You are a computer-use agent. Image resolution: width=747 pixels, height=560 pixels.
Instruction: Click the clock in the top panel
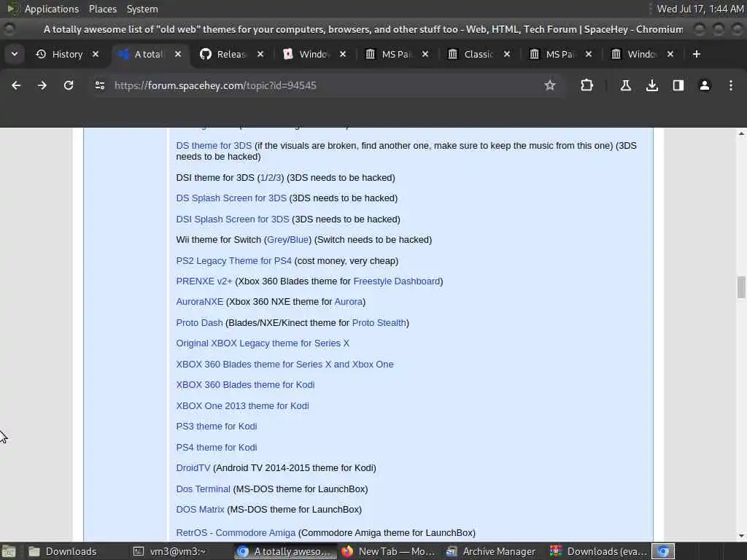tap(700, 9)
